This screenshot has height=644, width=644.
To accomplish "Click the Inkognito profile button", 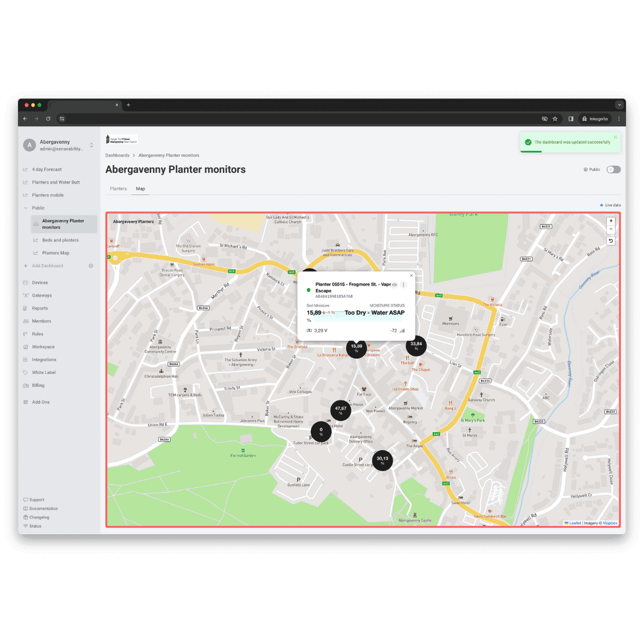I will pos(595,119).
